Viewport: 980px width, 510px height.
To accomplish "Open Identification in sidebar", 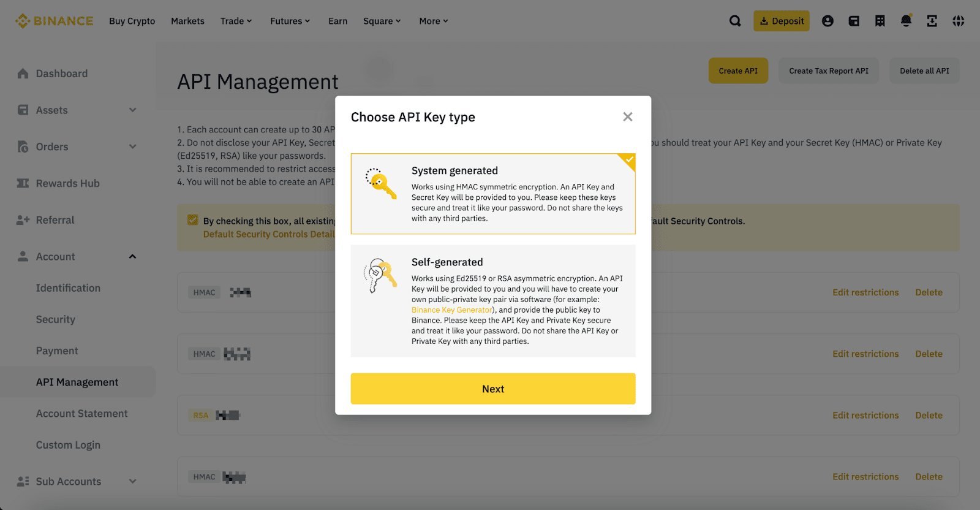I will click(x=68, y=288).
